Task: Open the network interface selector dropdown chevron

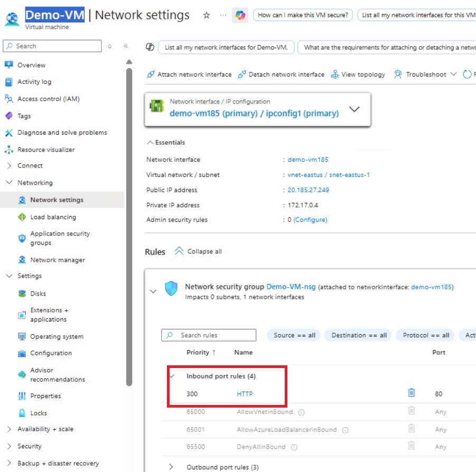Action: click(354, 109)
